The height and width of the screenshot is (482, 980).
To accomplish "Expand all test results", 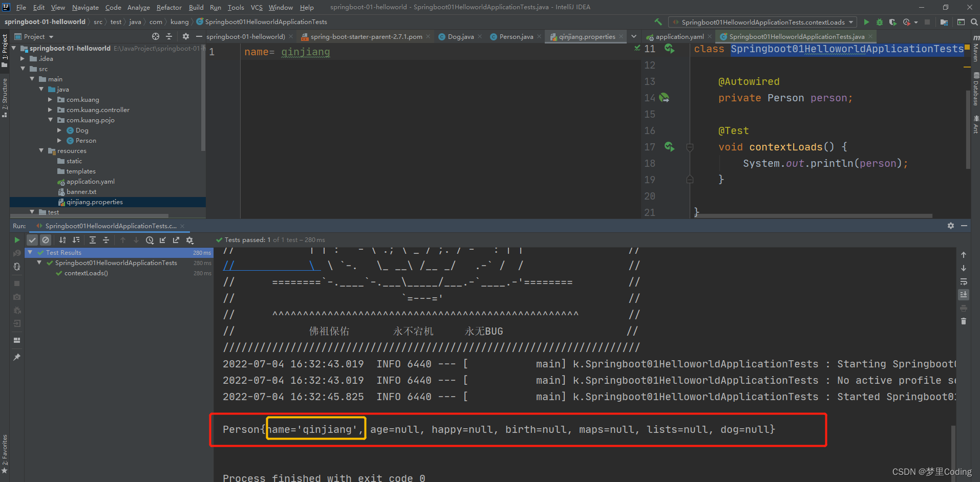I will tap(93, 240).
